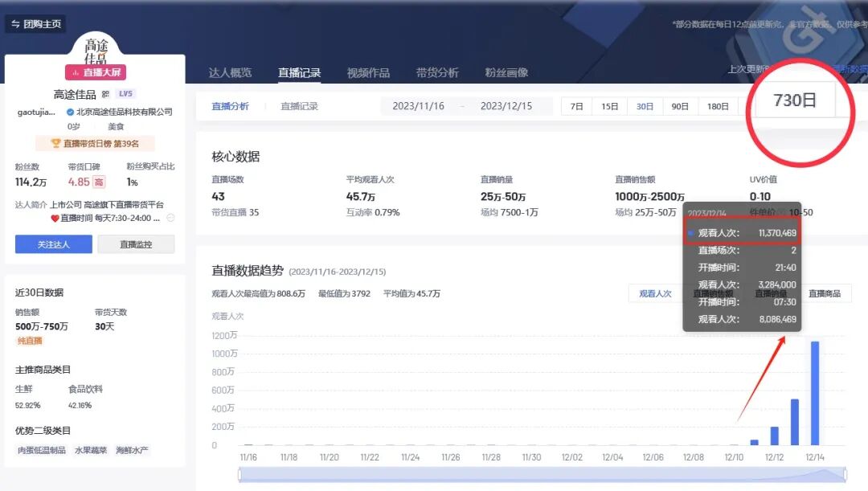Click the 生鲜 52.92% category entry
The width and height of the screenshot is (868, 491).
coord(27,397)
